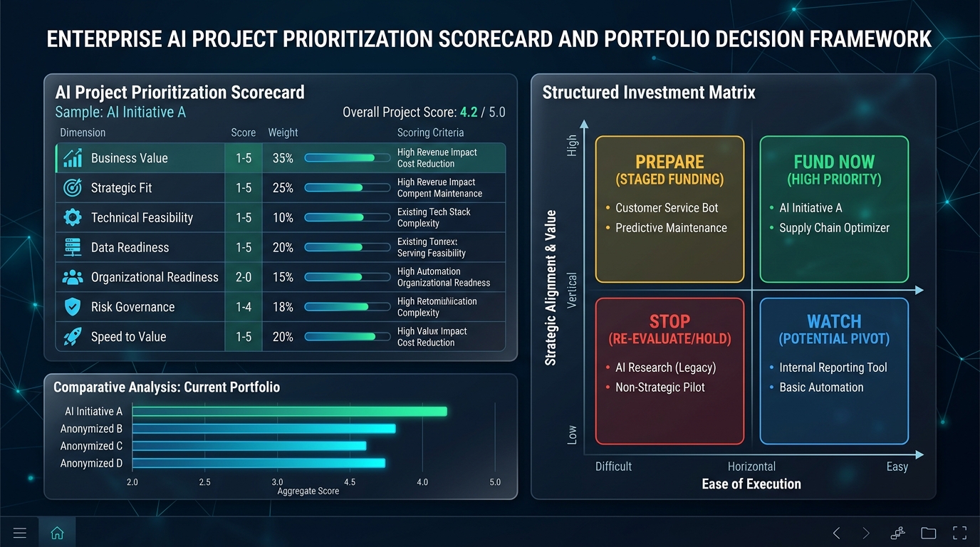Screen dimensions: 980x547
Task: Open the hamburger menu in the bottom bar
Action: coord(20,533)
